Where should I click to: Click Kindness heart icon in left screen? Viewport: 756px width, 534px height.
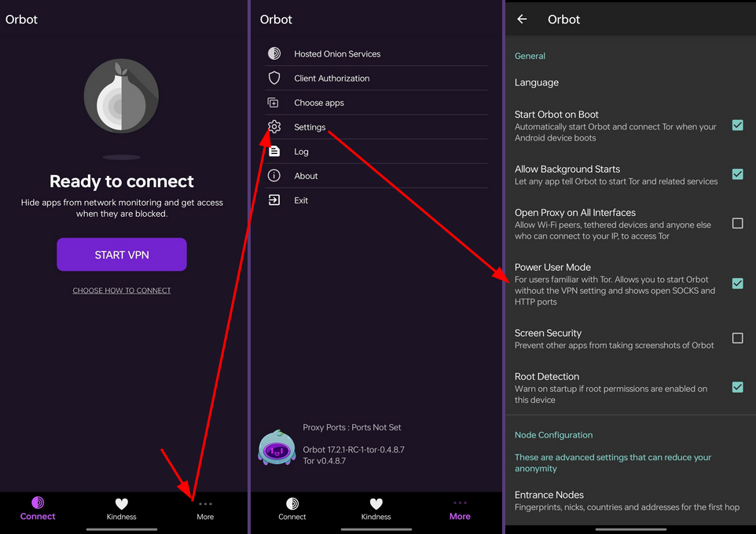pyautogui.click(x=122, y=503)
